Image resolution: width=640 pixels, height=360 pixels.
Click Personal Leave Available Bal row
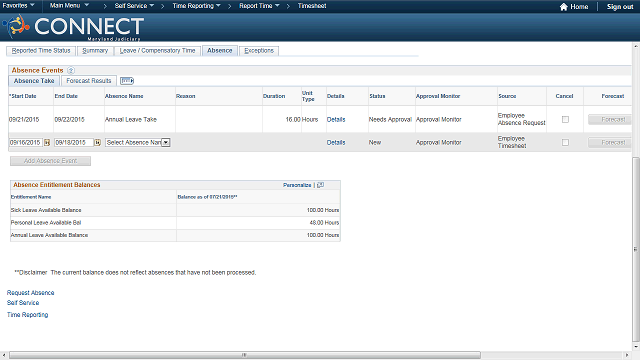[175, 222]
